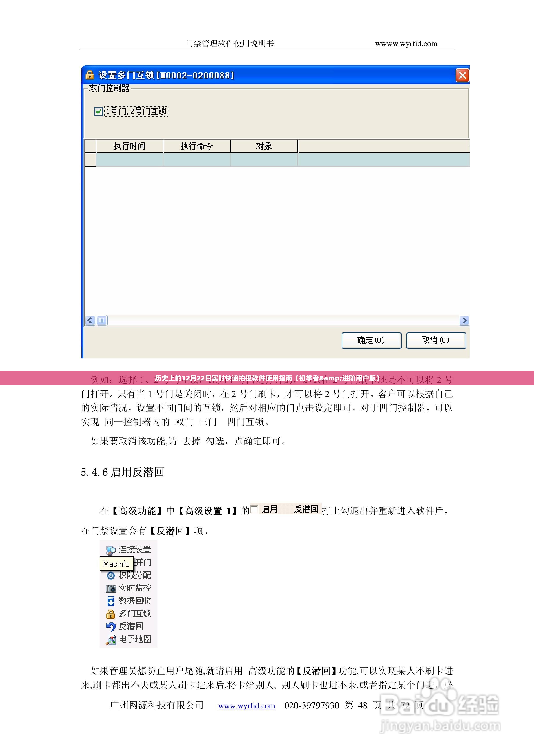Enable the 启用 反潜回 checkbox
This screenshot has height=756, width=534.
pyautogui.click(x=254, y=509)
